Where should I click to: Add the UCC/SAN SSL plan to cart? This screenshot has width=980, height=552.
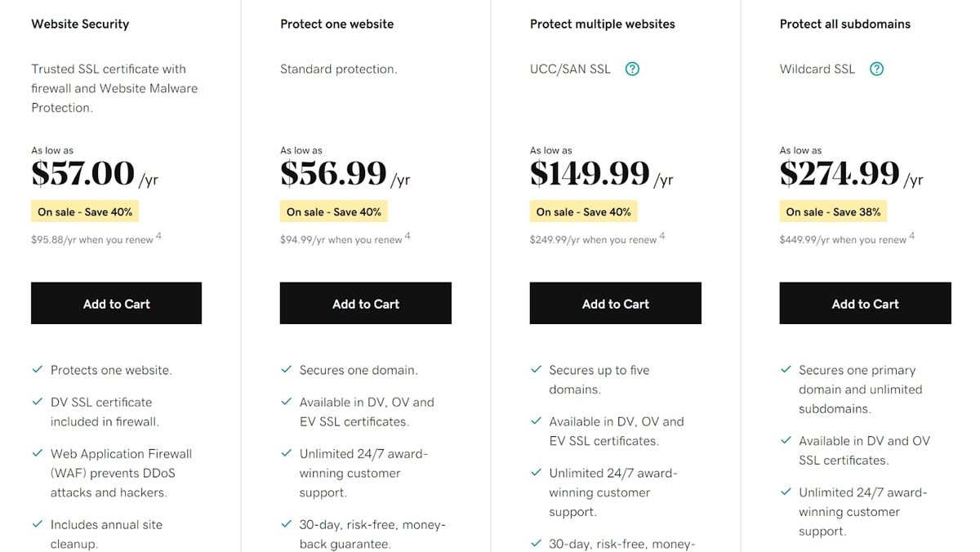[x=616, y=303]
